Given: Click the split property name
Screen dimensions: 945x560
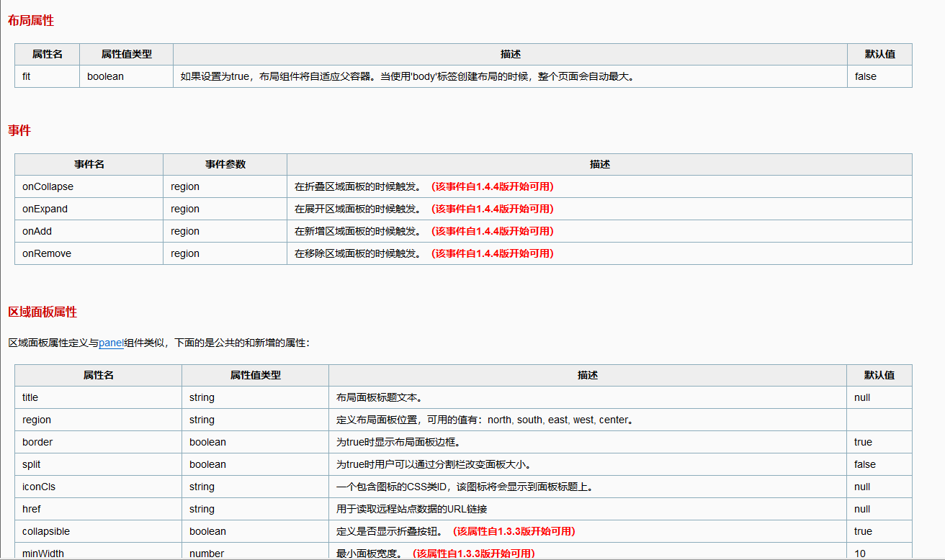Looking at the screenshot, I should [x=31, y=464].
